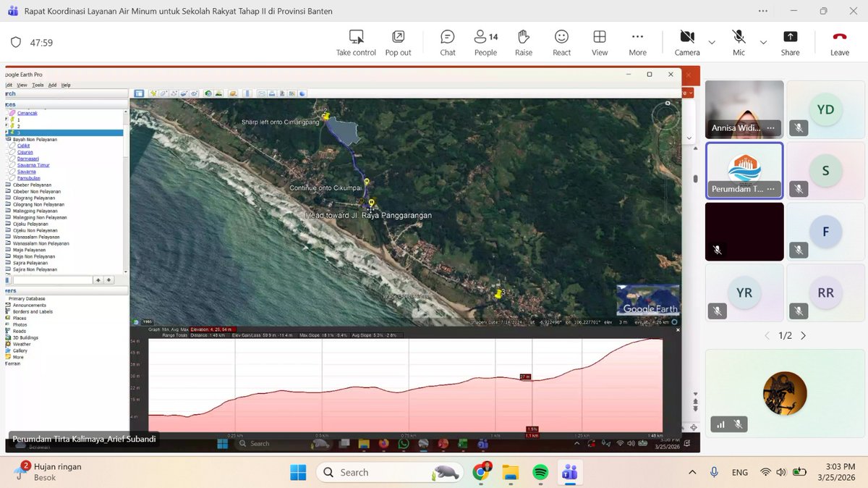Click View in Google Maps icon

[x=292, y=93]
